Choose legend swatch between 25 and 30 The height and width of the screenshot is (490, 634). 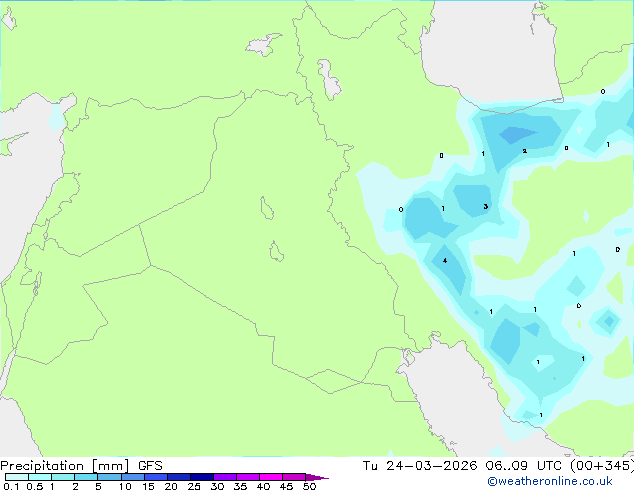(202, 477)
